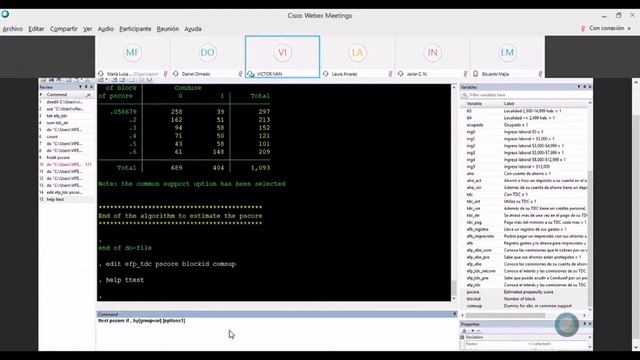Open the Ayuda menu
Viewport: 640px width, 360px height.
tap(193, 29)
